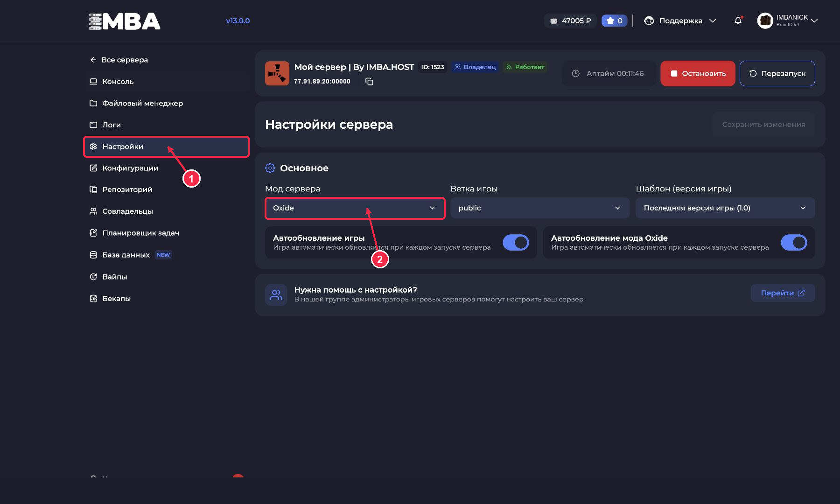Click the Работает status badge
This screenshot has width=840, height=504.
(x=525, y=67)
